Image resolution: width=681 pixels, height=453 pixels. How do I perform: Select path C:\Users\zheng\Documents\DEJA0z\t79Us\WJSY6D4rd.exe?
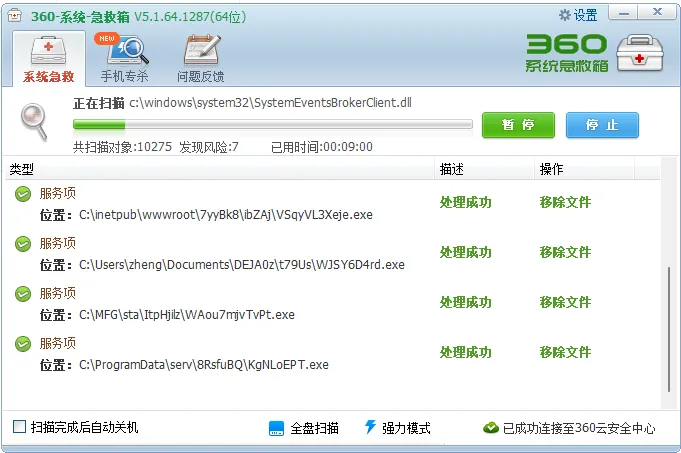click(x=242, y=265)
